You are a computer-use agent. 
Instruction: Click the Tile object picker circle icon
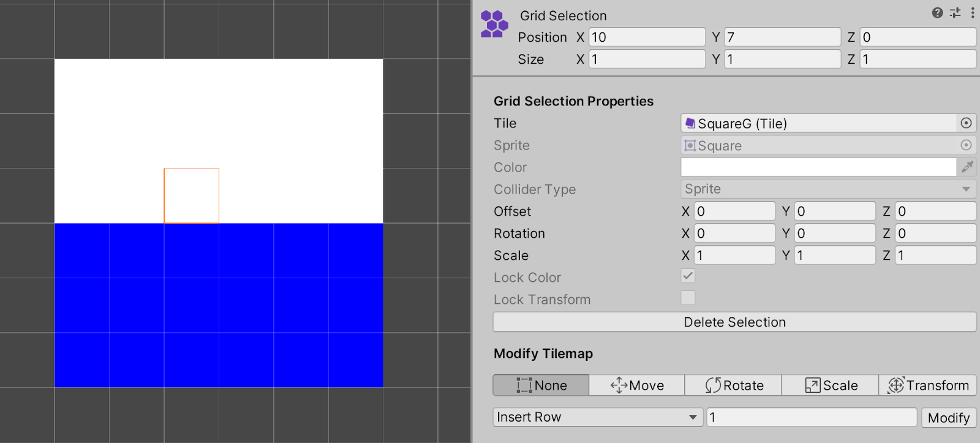[966, 123]
